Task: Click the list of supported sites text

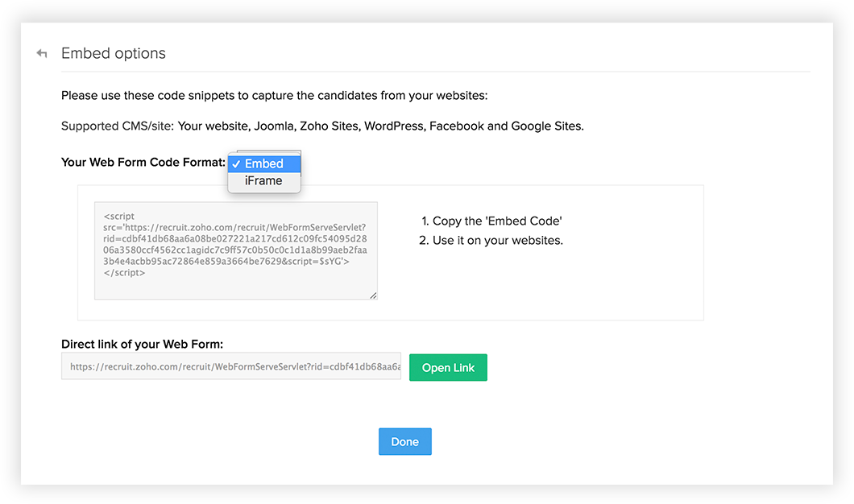Action: pyautogui.click(x=380, y=126)
